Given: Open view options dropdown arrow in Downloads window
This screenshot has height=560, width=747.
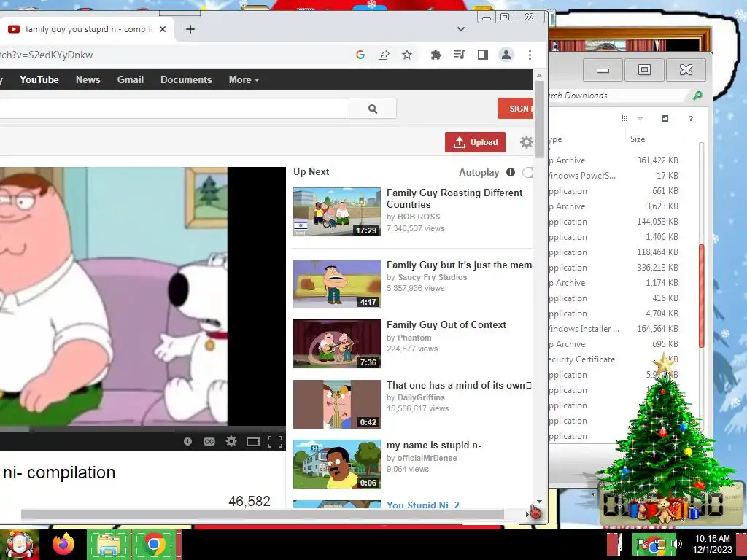Looking at the screenshot, I should point(640,118).
